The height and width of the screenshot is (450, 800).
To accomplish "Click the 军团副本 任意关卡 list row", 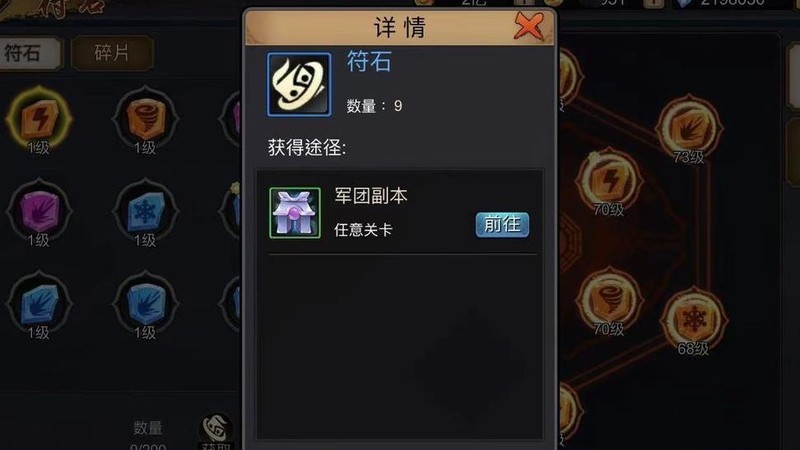I will [399, 212].
